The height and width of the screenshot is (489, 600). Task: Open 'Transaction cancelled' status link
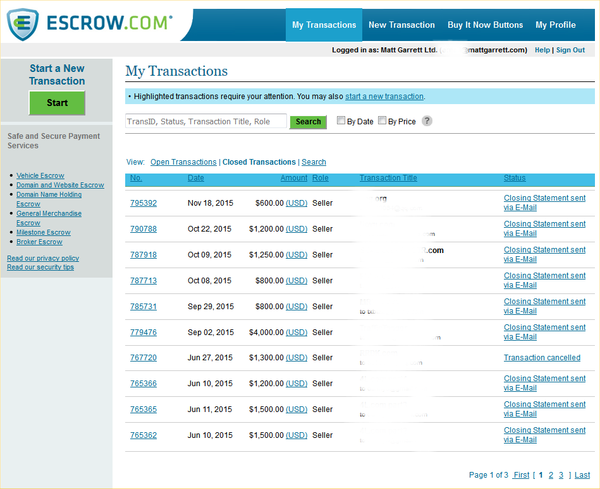point(542,357)
